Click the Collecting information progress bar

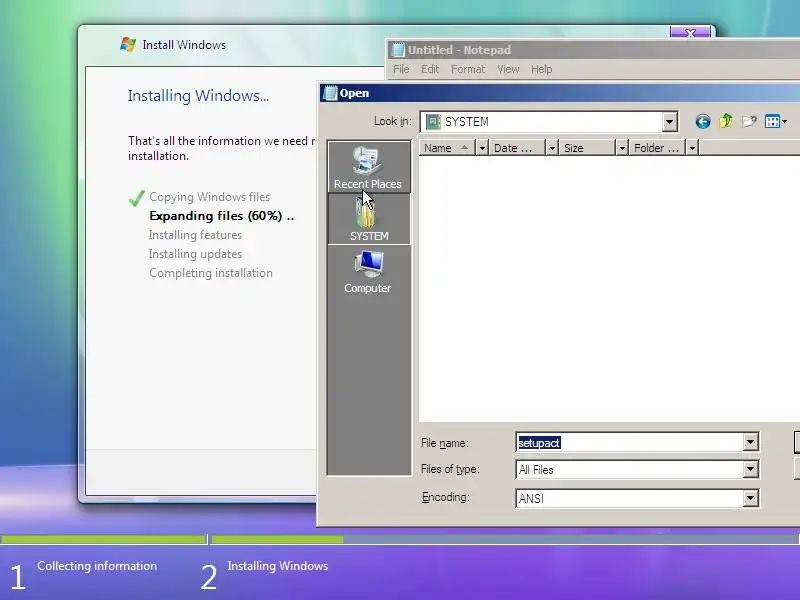click(x=104, y=539)
